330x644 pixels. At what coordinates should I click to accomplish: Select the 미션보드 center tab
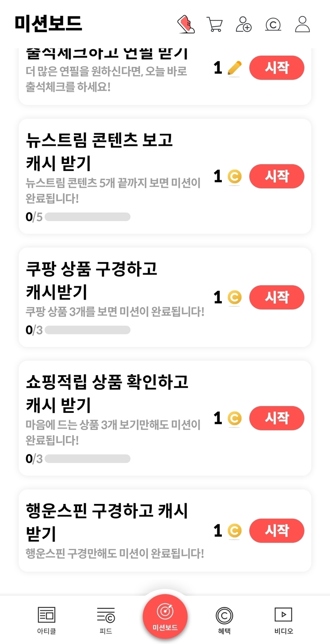click(x=165, y=616)
